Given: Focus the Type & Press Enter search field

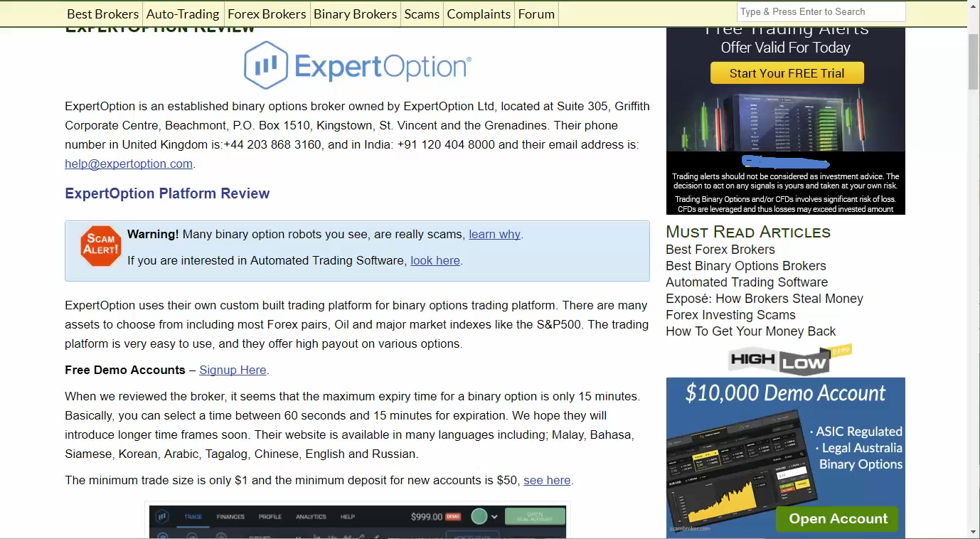Looking at the screenshot, I should click(x=821, y=11).
